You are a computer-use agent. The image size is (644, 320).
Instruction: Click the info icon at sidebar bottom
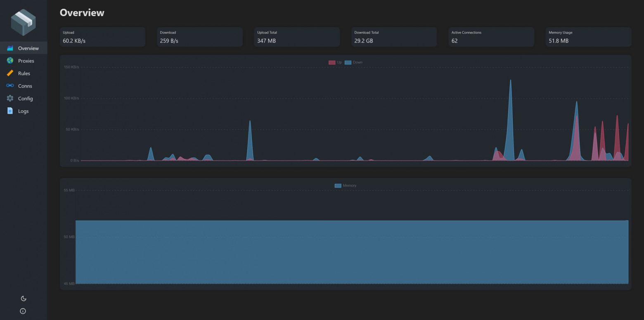tap(23, 311)
